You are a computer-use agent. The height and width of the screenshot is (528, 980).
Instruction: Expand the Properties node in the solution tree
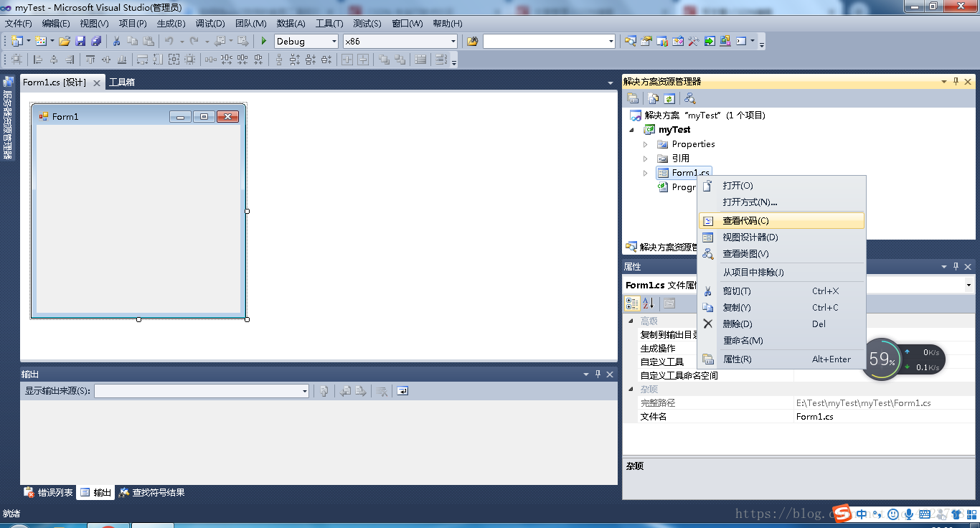(645, 144)
